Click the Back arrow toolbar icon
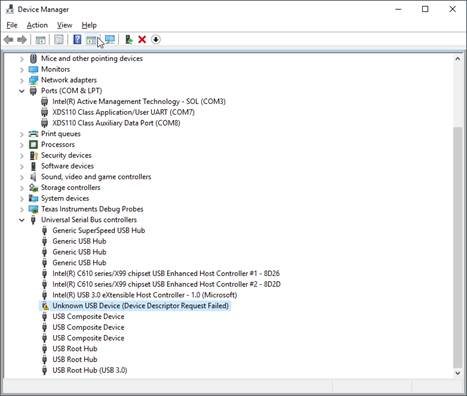467x396 pixels. click(x=9, y=40)
